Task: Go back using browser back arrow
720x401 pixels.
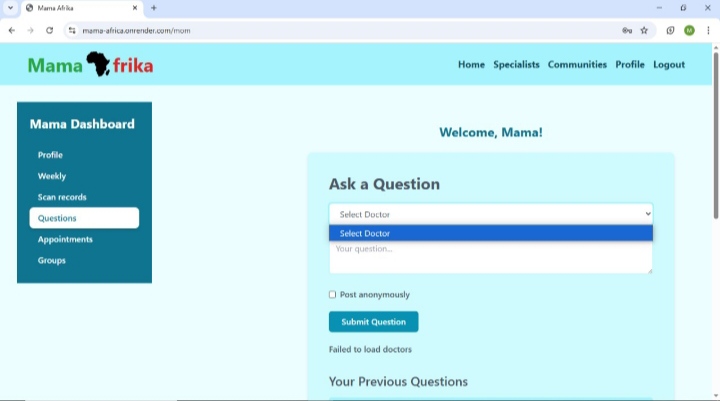Action: click(12, 30)
